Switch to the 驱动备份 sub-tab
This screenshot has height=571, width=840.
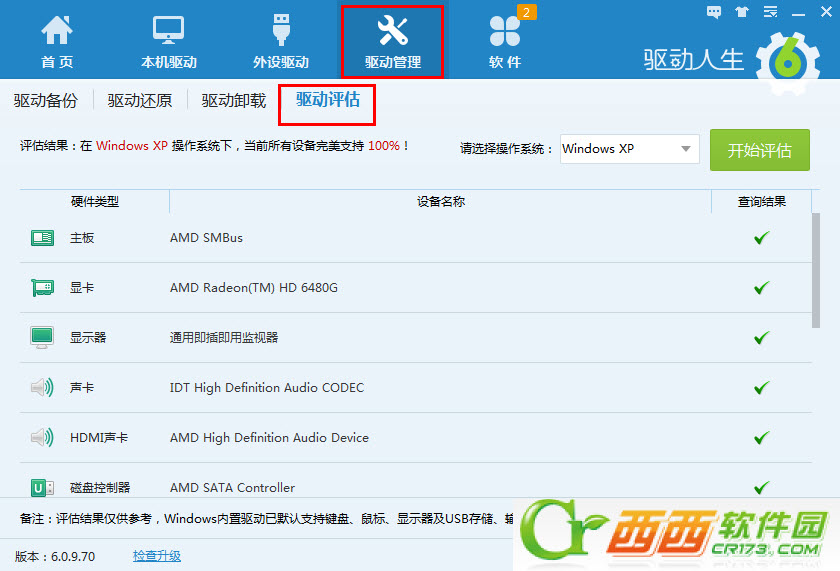point(46,101)
